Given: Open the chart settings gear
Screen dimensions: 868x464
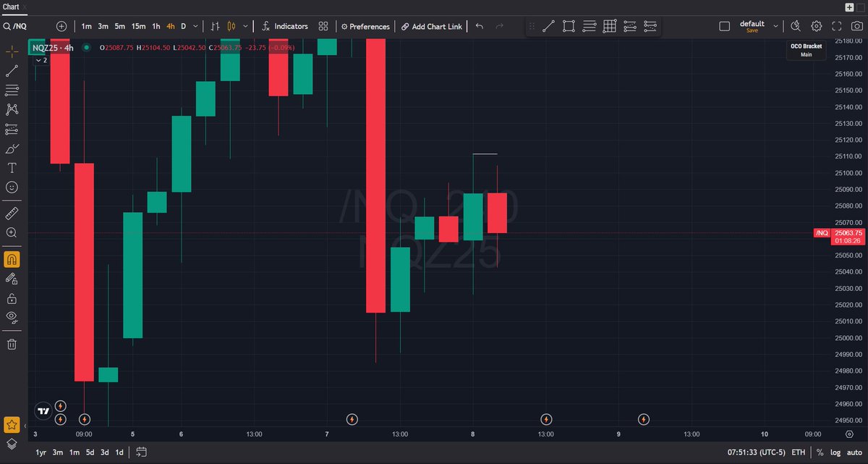Looking at the screenshot, I should coord(816,26).
